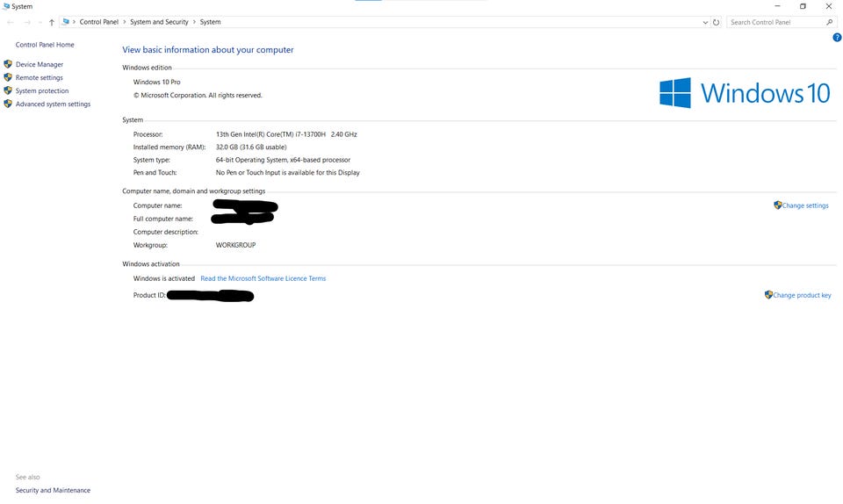
Task: Navigate to System and Security breadcrumb
Action: pyautogui.click(x=159, y=22)
